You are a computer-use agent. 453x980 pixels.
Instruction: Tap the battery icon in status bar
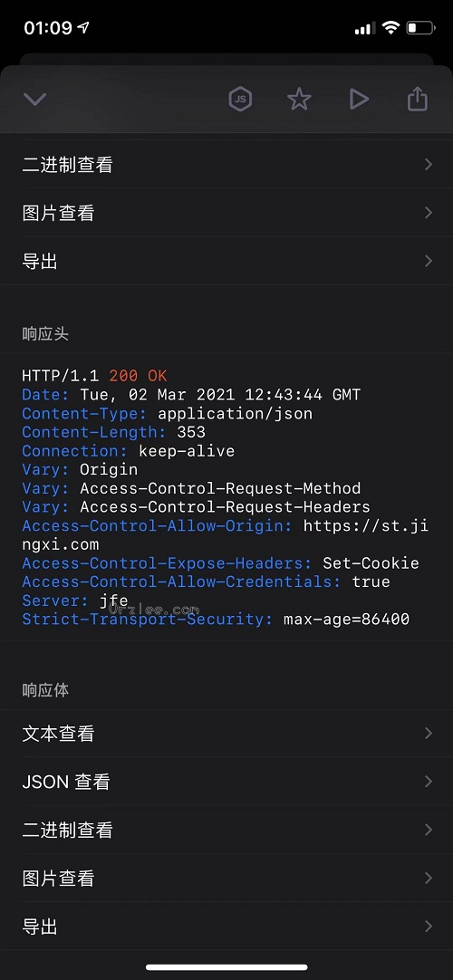pos(420,27)
